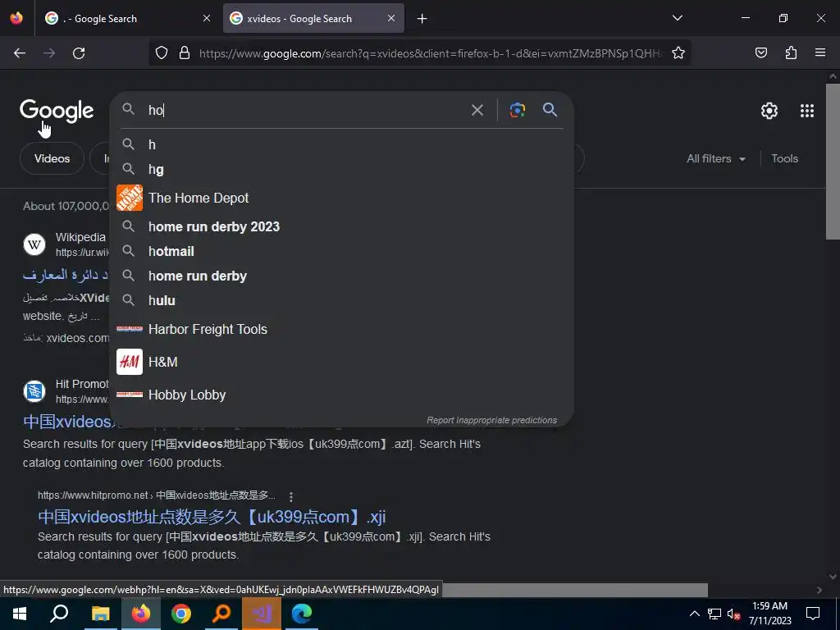
Task: Click in the search field containing 'ho'
Action: [305, 111]
